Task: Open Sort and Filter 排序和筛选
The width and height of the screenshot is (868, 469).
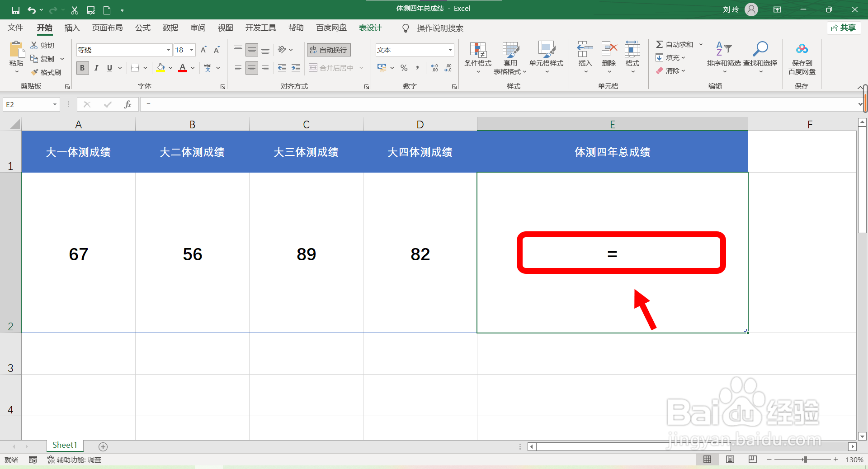Action: pos(724,58)
